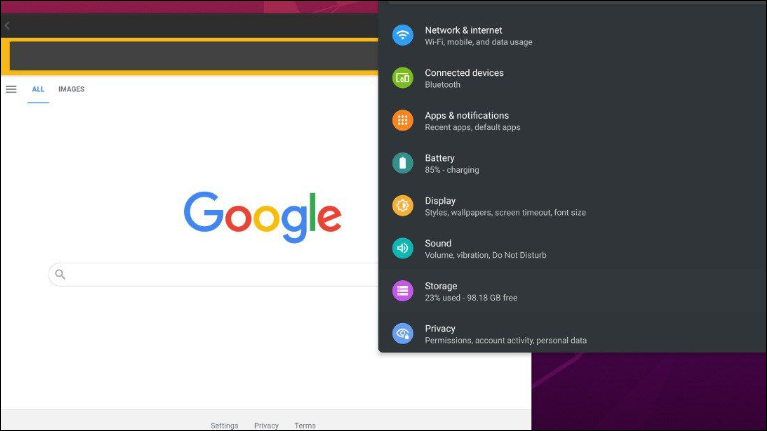
Task: Open the Terms footer link
Action: tap(305, 426)
